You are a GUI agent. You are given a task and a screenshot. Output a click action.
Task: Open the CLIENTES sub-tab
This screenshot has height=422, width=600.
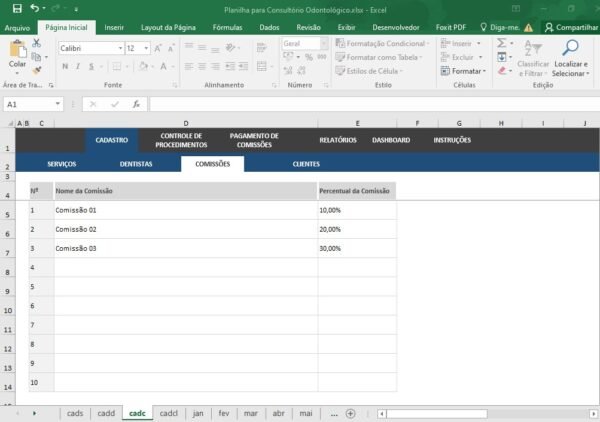pos(306,164)
